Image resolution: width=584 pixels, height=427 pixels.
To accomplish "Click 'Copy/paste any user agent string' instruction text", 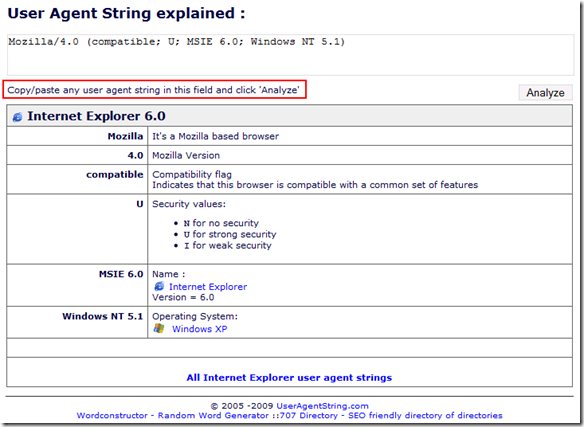I will pyautogui.click(x=153, y=90).
